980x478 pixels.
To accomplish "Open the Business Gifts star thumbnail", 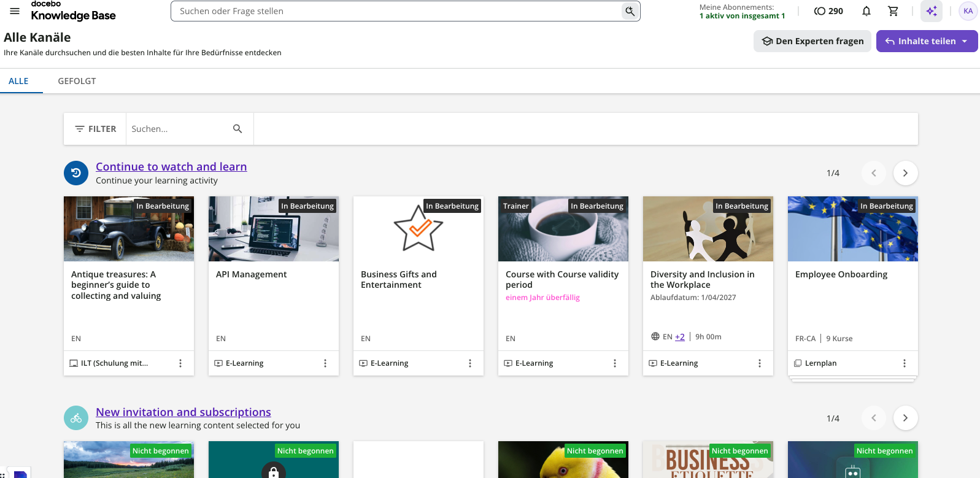I will 419,229.
